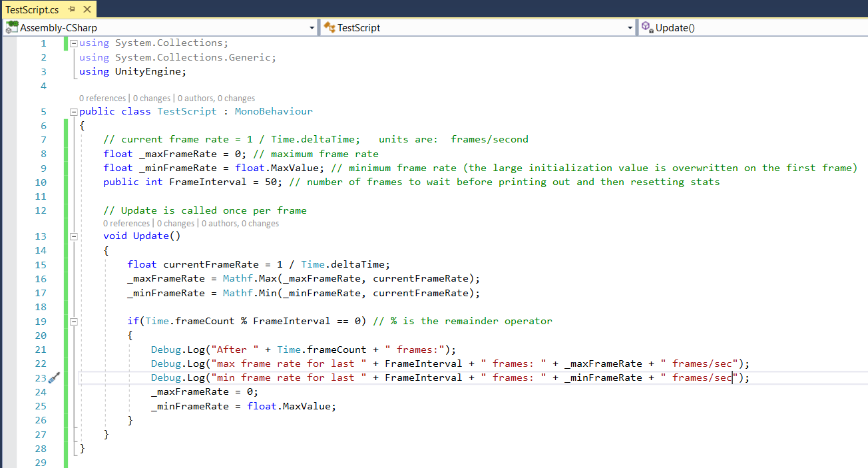
Task: Click 'Mathf.Max' call on line 16
Action: 250,278
